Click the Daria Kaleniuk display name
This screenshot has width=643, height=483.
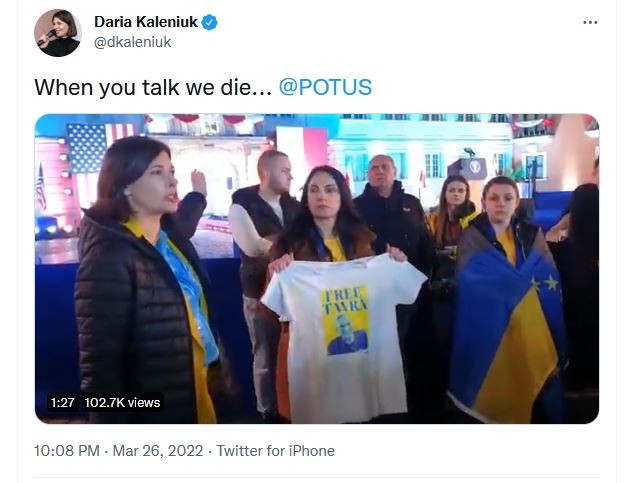click(146, 22)
